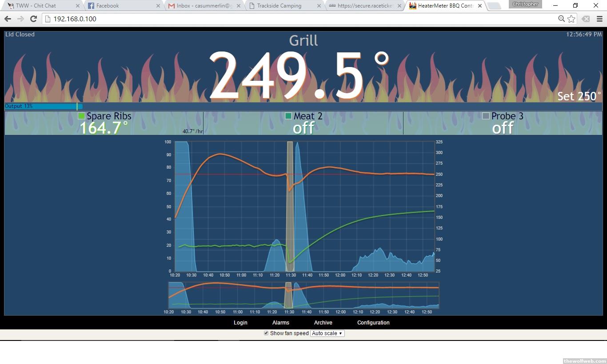607x364 pixels.
Task: Click the Alarms link
Action: [281, 323]
